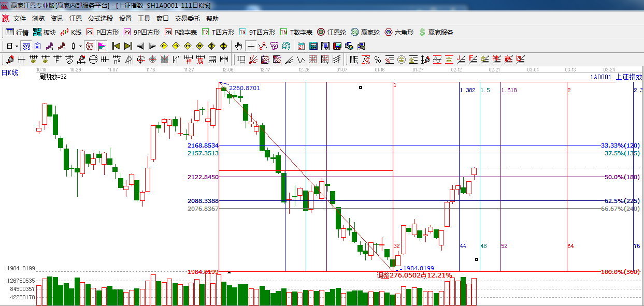Toggle the pressed colored flag chart button
The height and width of the screenshot is (306, 644).
(x=102, y=46)
